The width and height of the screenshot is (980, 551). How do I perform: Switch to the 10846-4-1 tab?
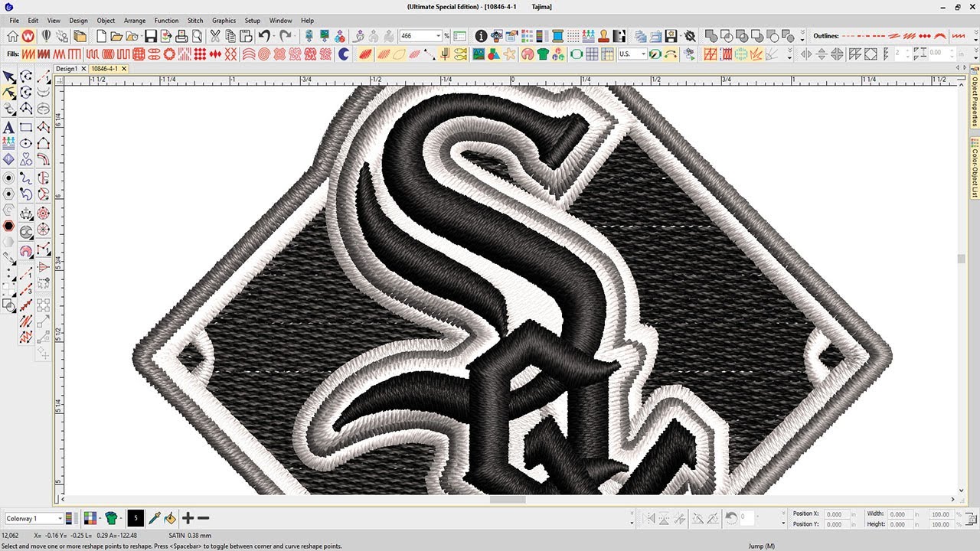(105, 69)
